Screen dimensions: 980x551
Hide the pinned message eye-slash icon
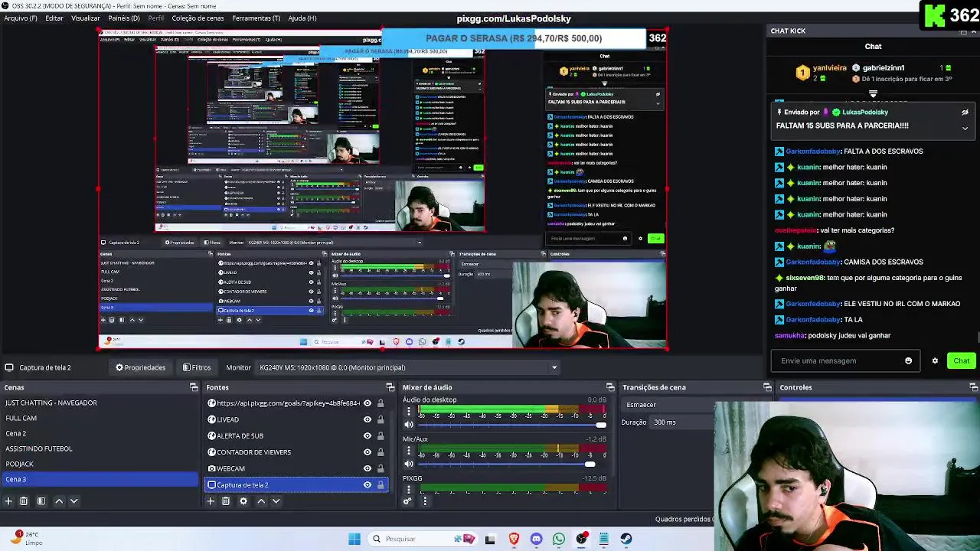click(965, 112)
